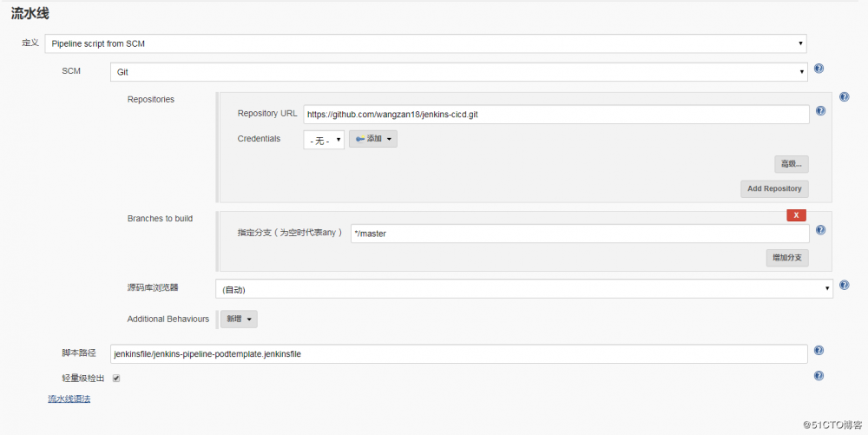Click the 源码库浏览器 label
This screenshot has width=868, height=435.
pyautogui.click(x=153, y=287)
